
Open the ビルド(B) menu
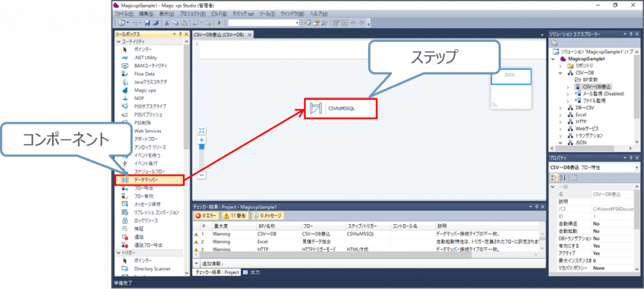point(219,13)
